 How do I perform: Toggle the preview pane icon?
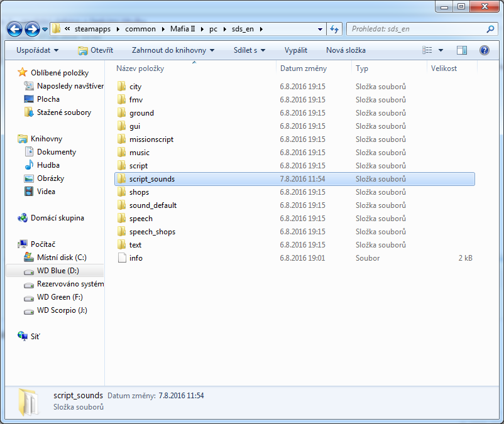[x=462, y=50]
